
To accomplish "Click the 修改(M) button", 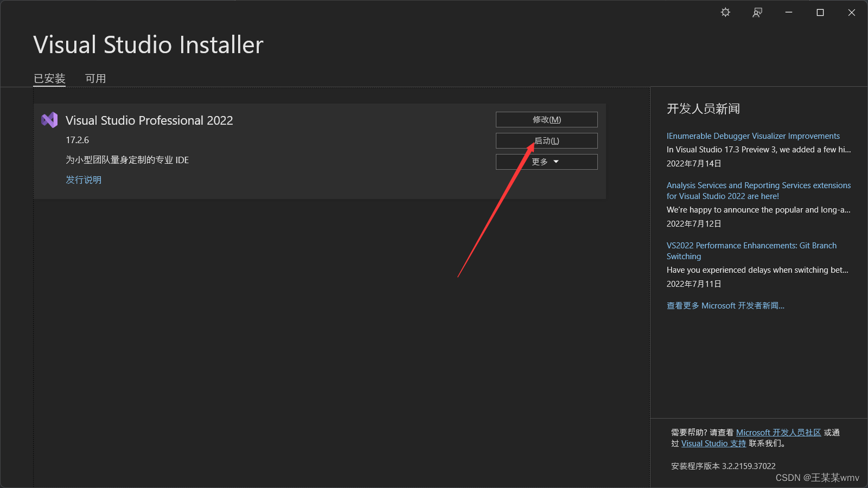I will pos(546,119).
